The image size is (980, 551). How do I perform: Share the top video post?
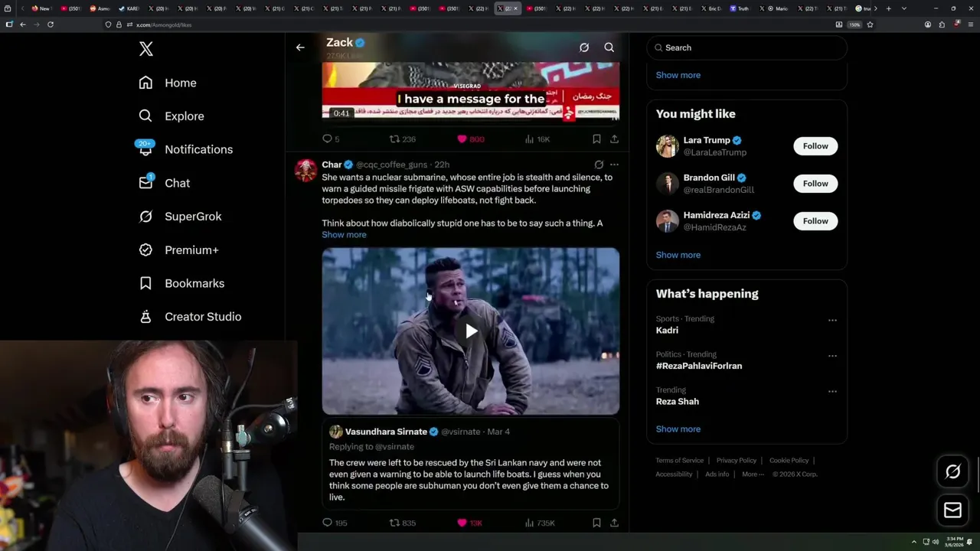click(x=614, y=139)
